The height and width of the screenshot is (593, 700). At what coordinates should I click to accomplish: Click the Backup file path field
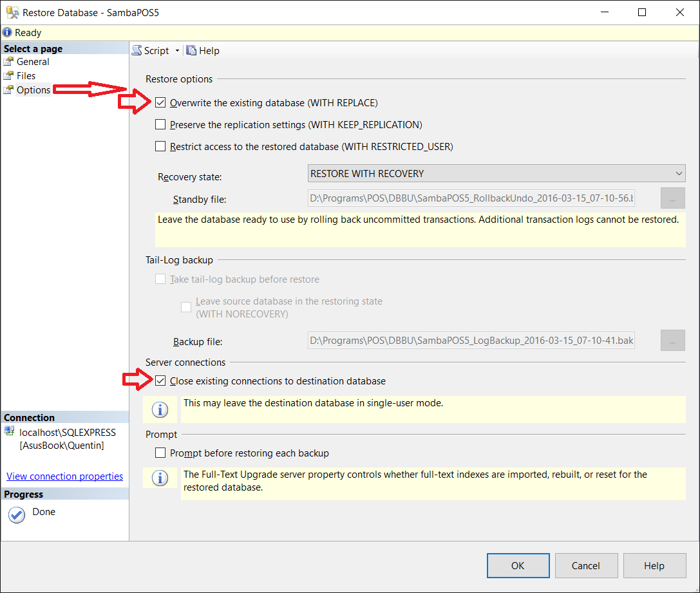coord(471,341)
